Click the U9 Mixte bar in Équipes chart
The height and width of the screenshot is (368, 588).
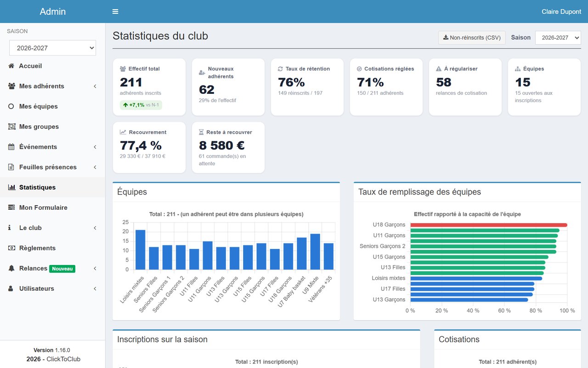pyautogui.click(x=315, y=252)
